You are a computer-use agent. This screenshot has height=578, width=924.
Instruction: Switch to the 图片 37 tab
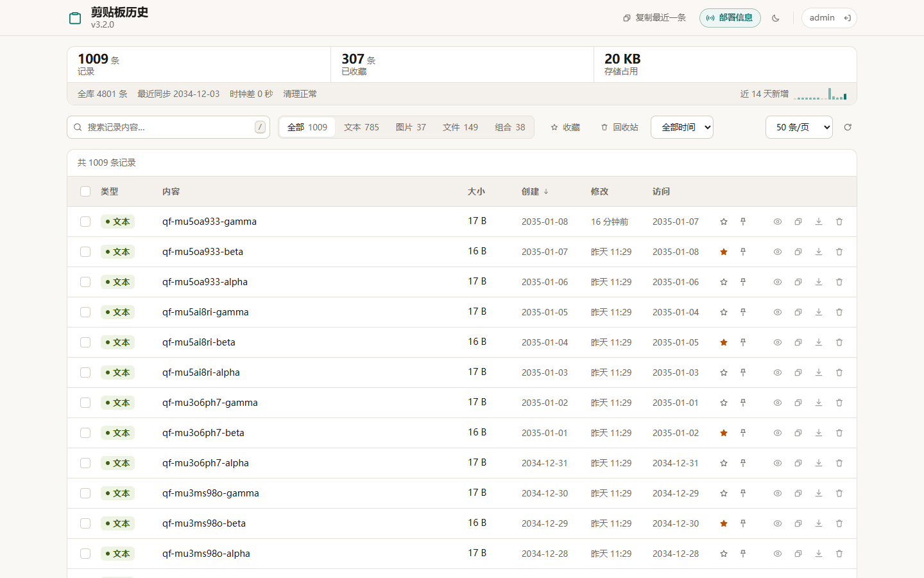click(x=411, y=127)
